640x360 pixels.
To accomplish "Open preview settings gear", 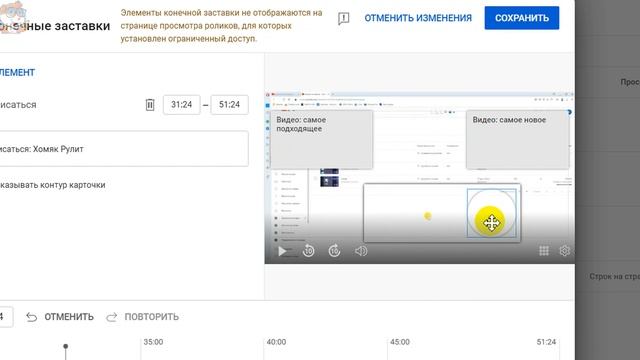I will pyautogui.click(x=564, y=251).
